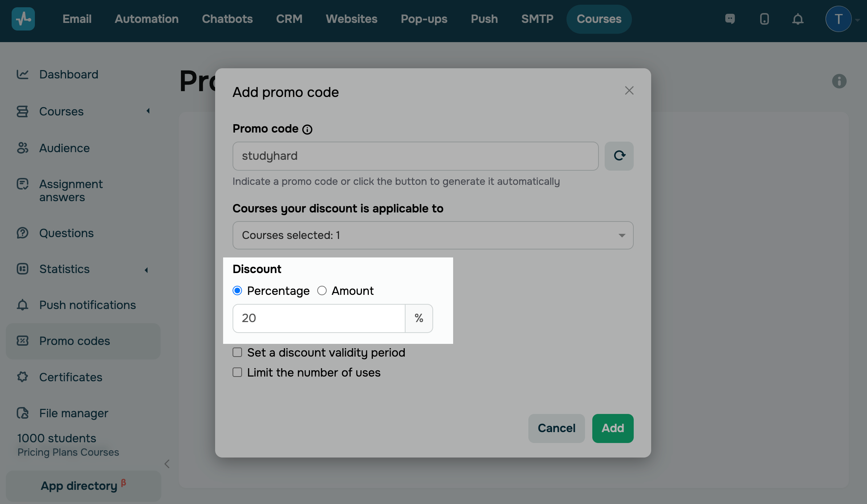Open the Courses selected dropdown
Viewport: 867px width, 504px height.
point(433,235)
